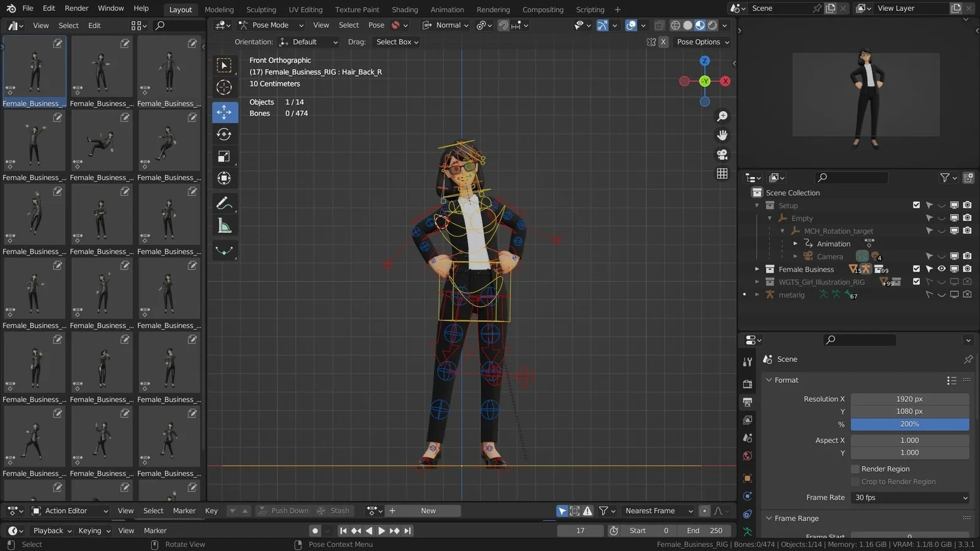Open Pose Options popover
Screen dimensions: 980x551
tap(703, 42)
